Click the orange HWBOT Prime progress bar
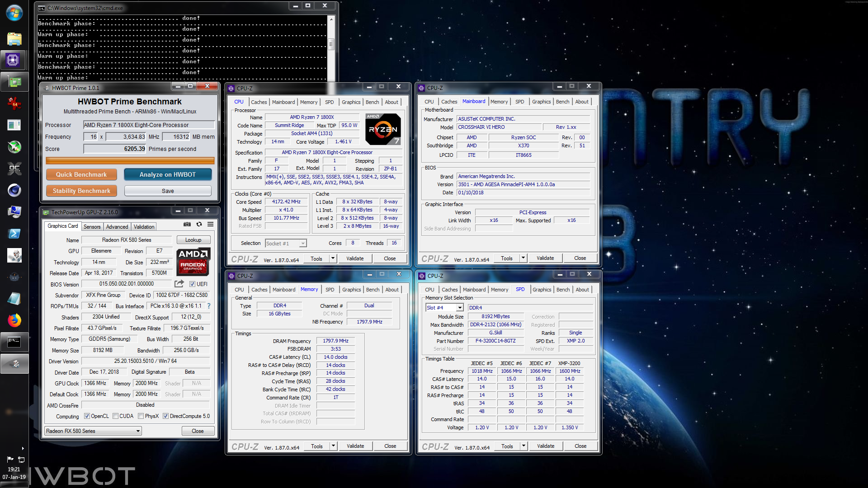Viewport: 868px width, 488px height. coord(130,160)
